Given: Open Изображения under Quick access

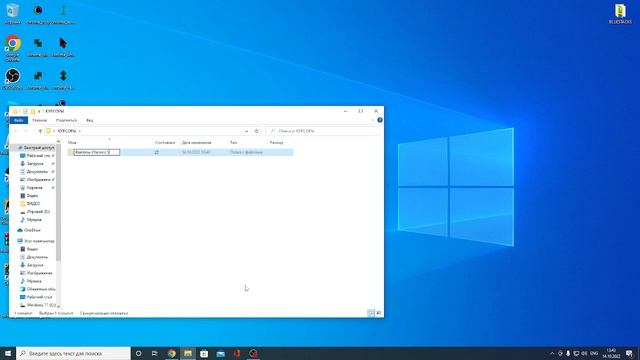Looking at the screenshot, I should click(38, 180).
